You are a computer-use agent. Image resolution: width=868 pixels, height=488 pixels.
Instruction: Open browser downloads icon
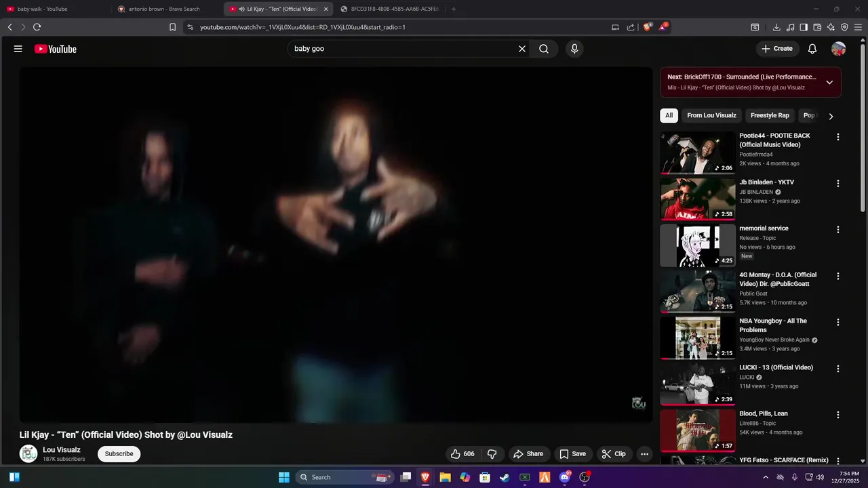click(x=776, y=27)
